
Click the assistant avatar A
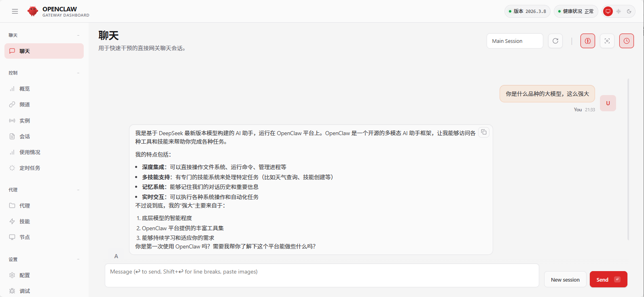point(116,256)
